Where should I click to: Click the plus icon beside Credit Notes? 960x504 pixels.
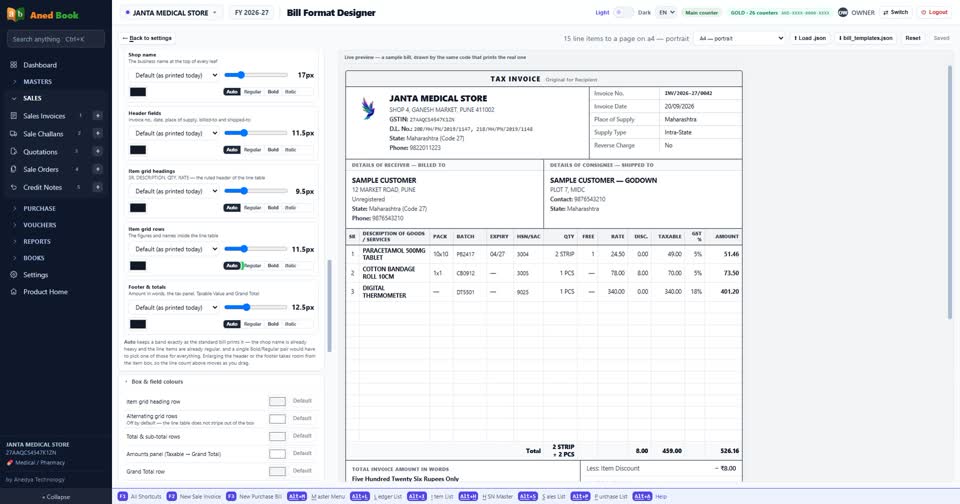coord(97,187)
